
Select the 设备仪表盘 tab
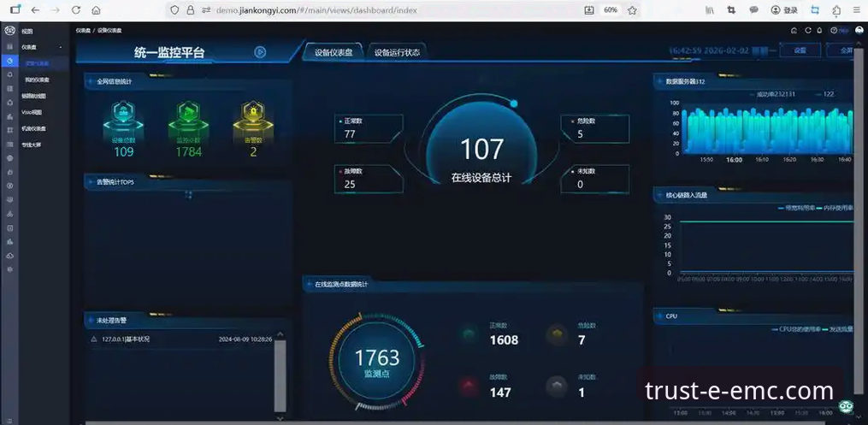(334, 52)
